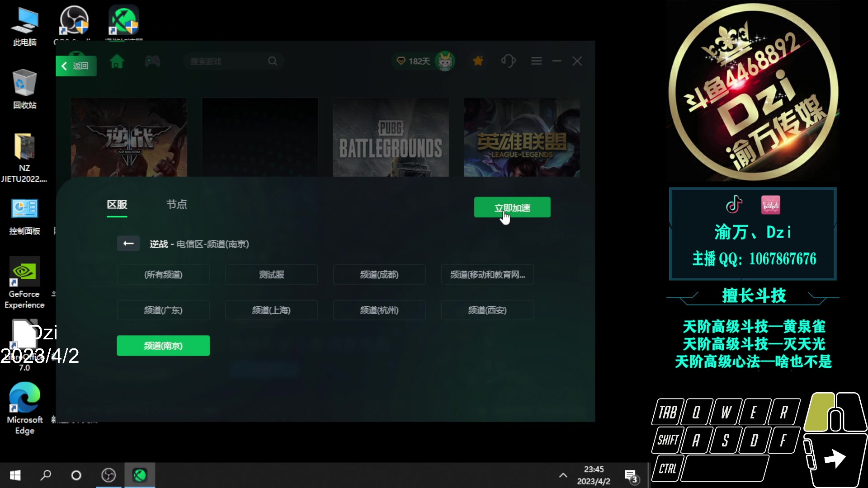Open the 此电脑 desktop icon
868x488 pixels.
(25, 27)
